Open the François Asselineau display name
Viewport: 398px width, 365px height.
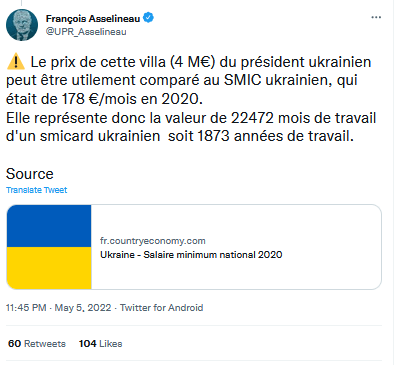coord(93,18)
